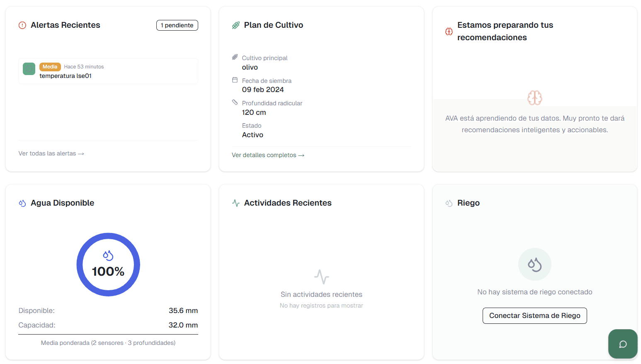
Task: Click the orange Media severity tag
Action: tap(50, 67)
